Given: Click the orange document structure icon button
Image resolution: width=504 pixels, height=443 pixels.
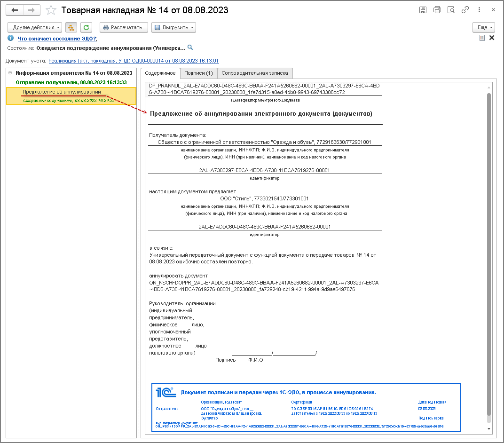Looking at the screenshot, I should coord(71,27).
